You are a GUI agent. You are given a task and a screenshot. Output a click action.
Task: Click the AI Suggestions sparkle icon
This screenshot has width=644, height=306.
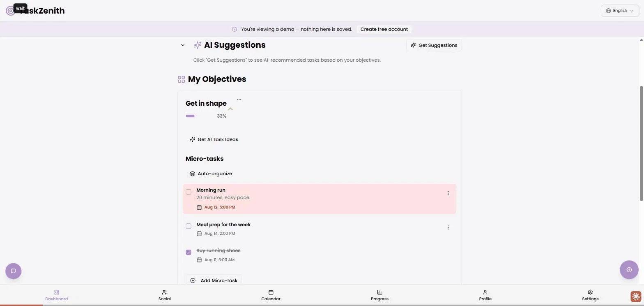pos(198,45)
